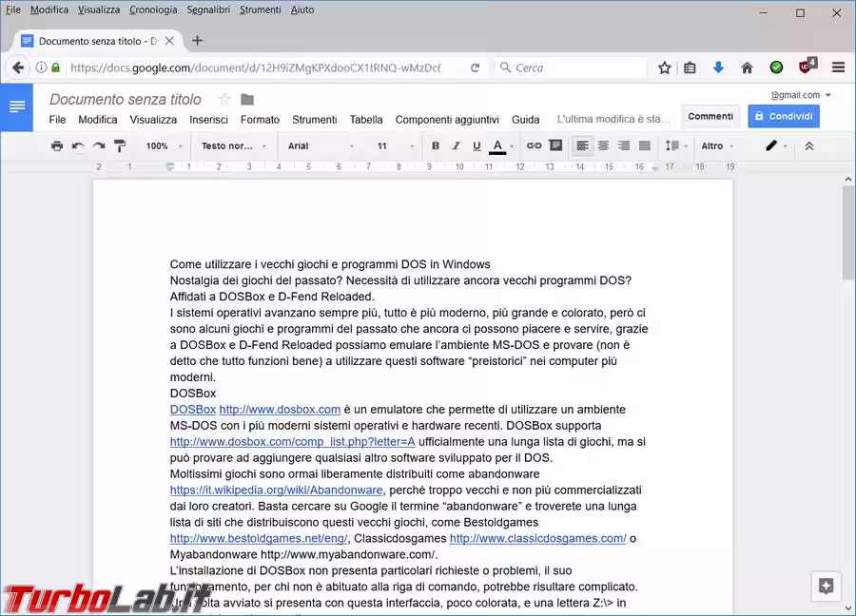This screenshot has height=616, width=856.
Task: Toggle italic formatting
Action: (456, 146)
